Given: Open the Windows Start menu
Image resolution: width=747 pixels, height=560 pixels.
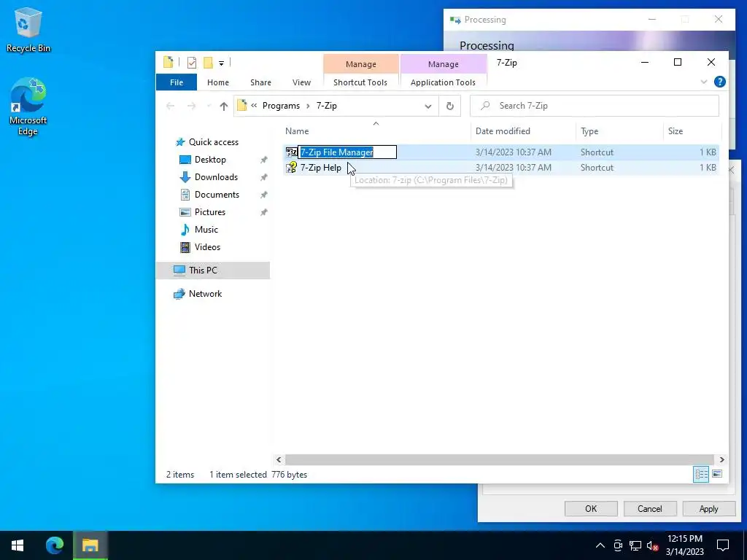Looking at the screenshot, I should pyautogui.click(x=18, y=545).
